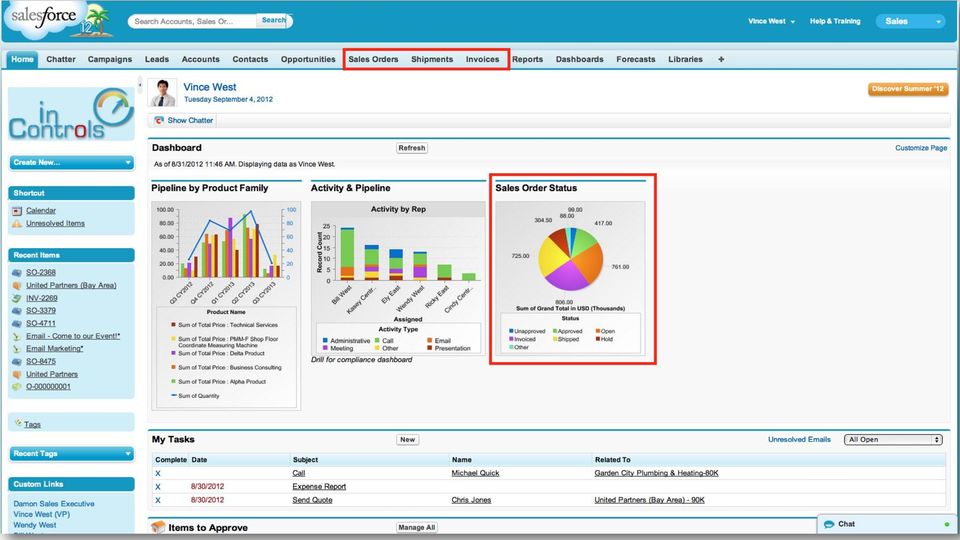Image resolution: width=960 pixels, height=540 pixels.
Task: Open the Accounts tab
Action: click(x=200, y=59)
